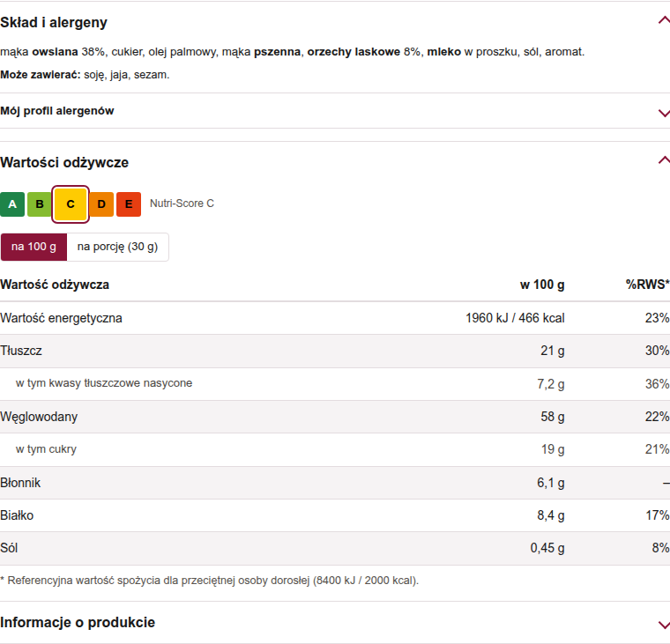
Task: Click the 'Referencyjna wartość spożycia' footnote
Action: pyautogui.click(x=210, y=581)
